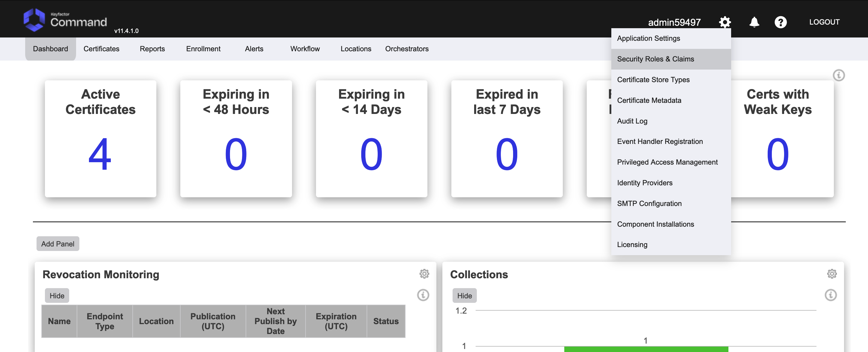The image size is (868, 352).
Task: Expand the Orchestrators navigation menu
Action: [x=406, y=49]
